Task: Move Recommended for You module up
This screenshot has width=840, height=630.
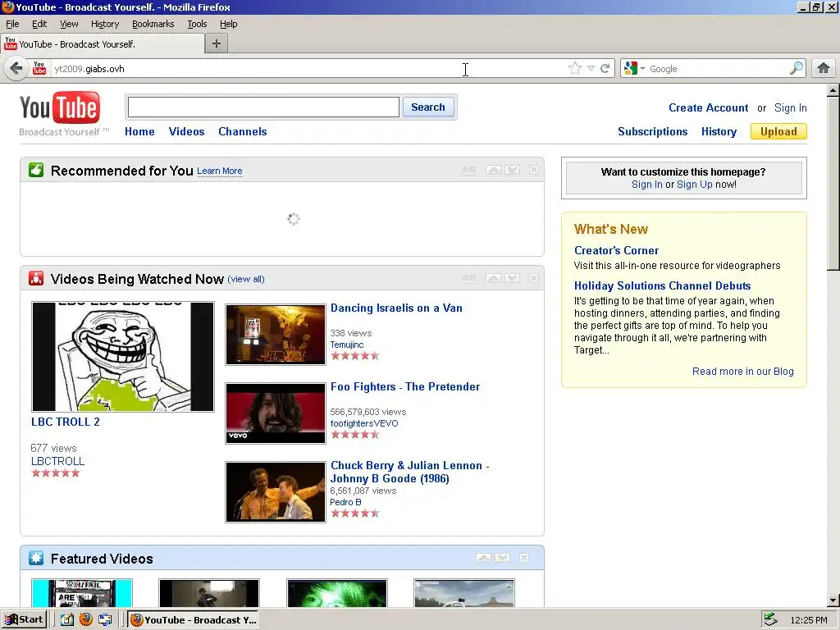Action: [x=493, y=170]
